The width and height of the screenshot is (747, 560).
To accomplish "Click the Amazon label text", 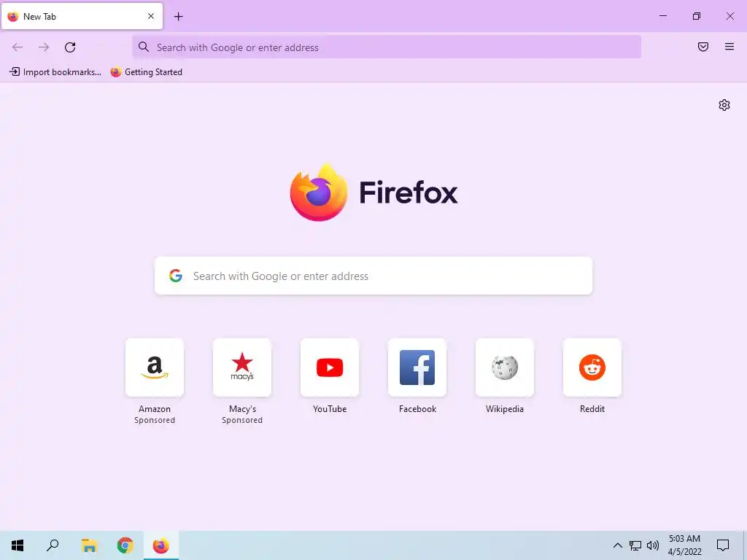I will [x=155, y=408].
